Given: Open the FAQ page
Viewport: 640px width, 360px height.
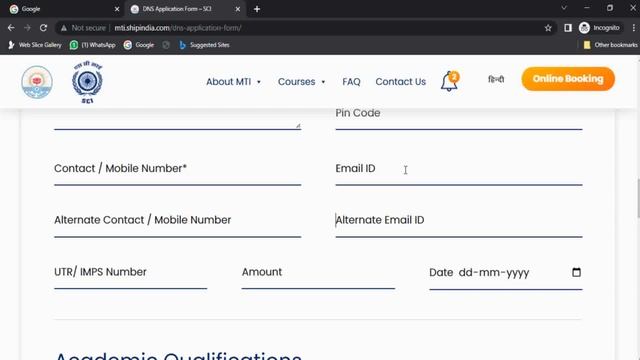Looking at the screenshot, I should [x=351, y=82].
